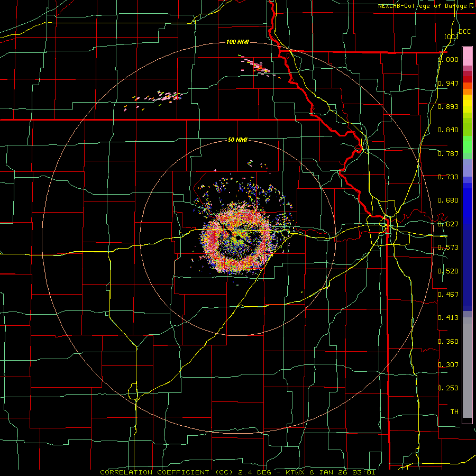Click the 0.307 scale value

coord(448,364)
